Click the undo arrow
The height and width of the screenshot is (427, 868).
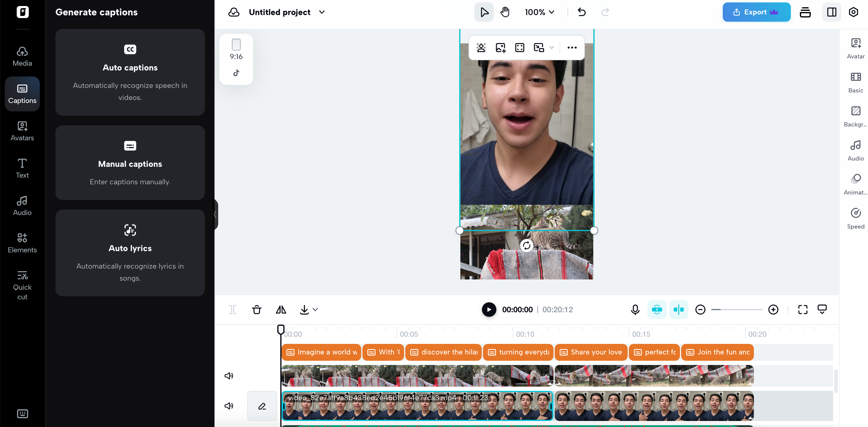582,12
